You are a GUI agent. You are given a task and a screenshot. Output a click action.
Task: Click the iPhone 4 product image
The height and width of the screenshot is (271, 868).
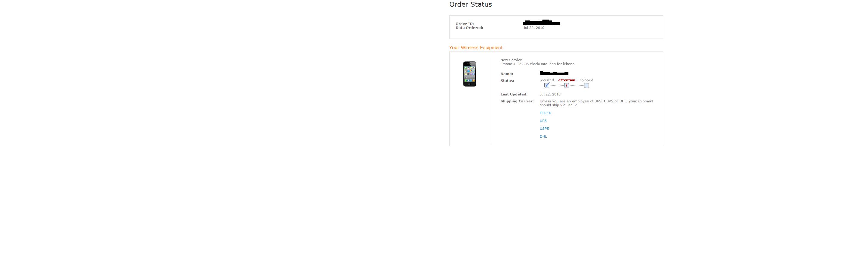click(x=469, y=74)
